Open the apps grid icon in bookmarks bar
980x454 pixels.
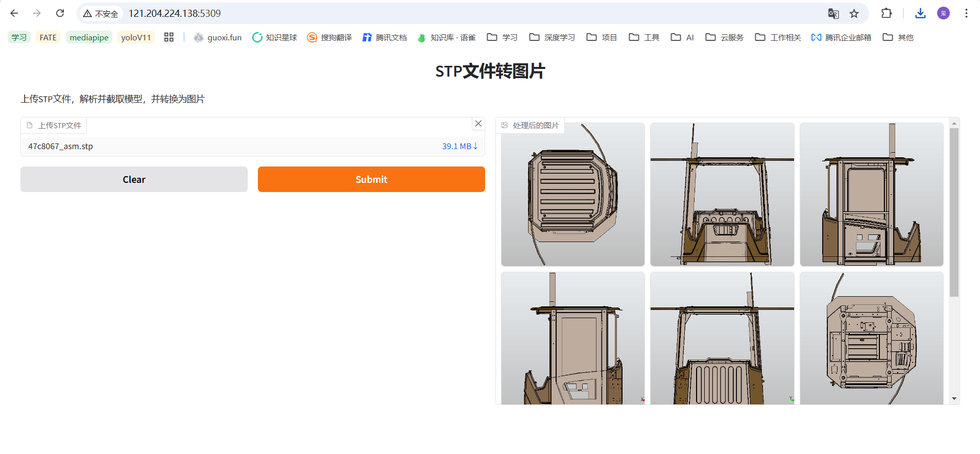point(169,37)
